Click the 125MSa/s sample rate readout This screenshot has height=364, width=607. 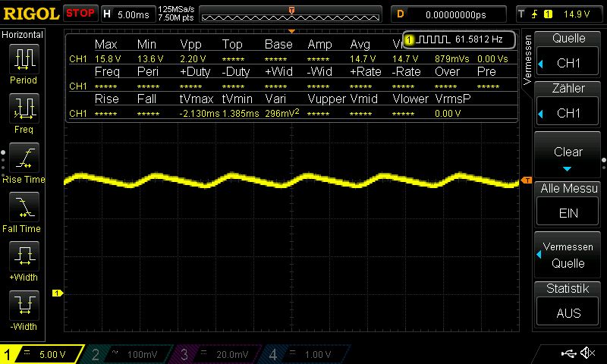(176, 9)
